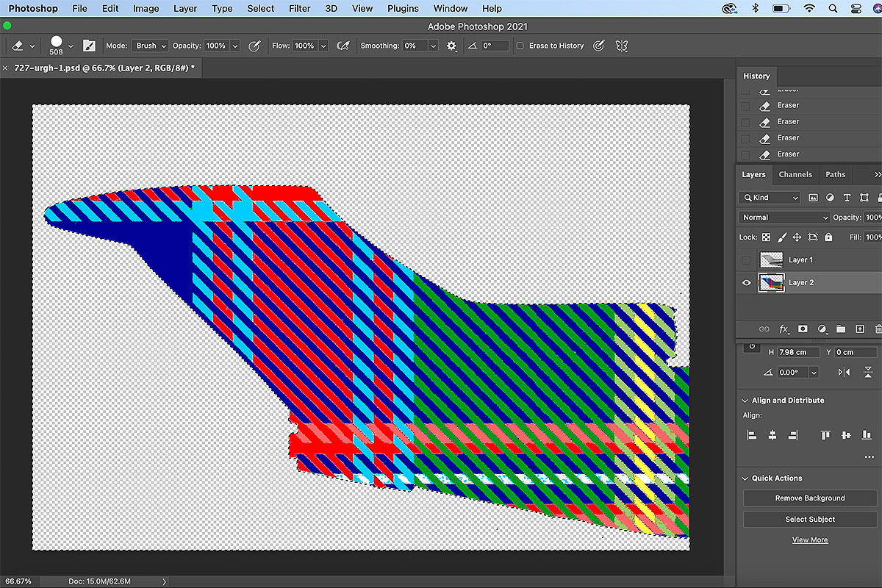The width and height of the screenshot is (882, 588).
Task: Add a layer mask from Layers panel
Action: (x=803, y=329)
